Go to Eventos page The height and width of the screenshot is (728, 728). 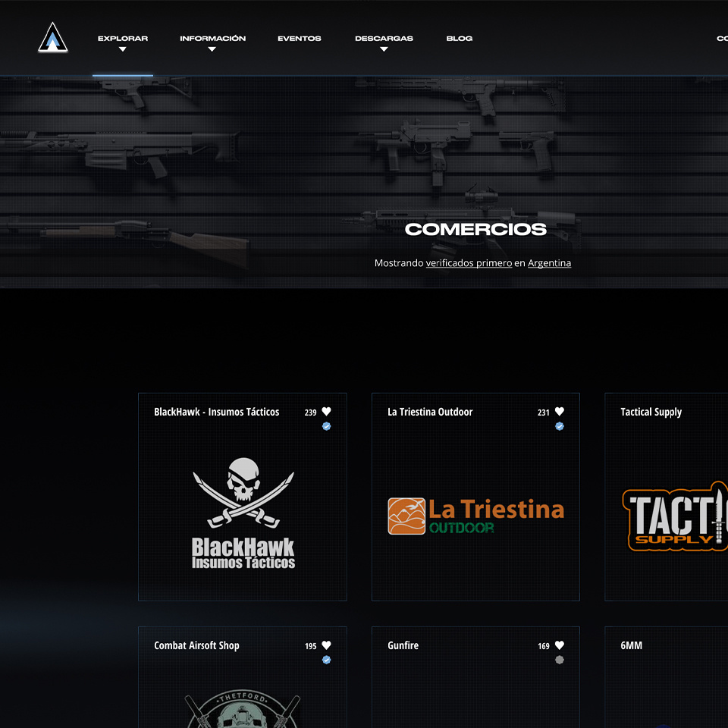(x=300, y=39)
